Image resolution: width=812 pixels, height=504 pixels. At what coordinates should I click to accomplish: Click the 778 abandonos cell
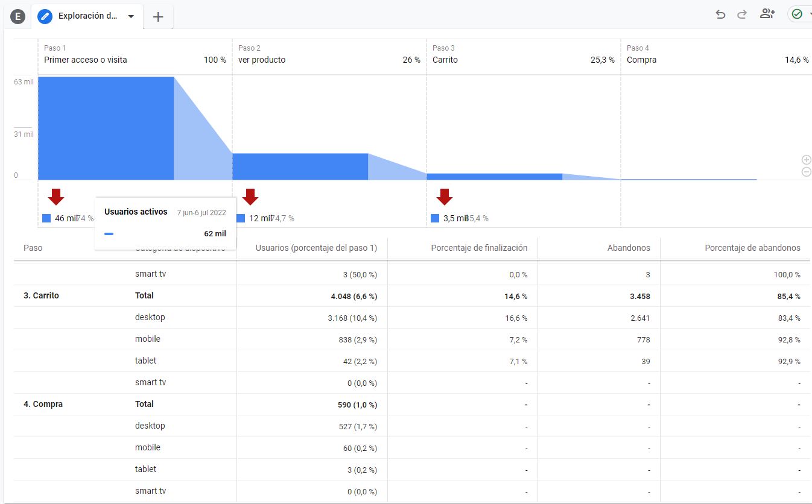coord(643,339)
